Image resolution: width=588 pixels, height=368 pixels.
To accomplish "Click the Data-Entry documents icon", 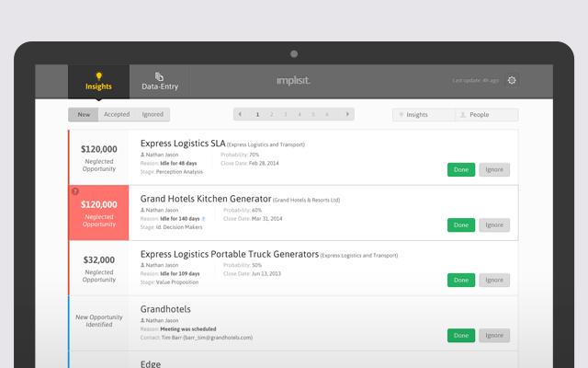I will point(159,76).
